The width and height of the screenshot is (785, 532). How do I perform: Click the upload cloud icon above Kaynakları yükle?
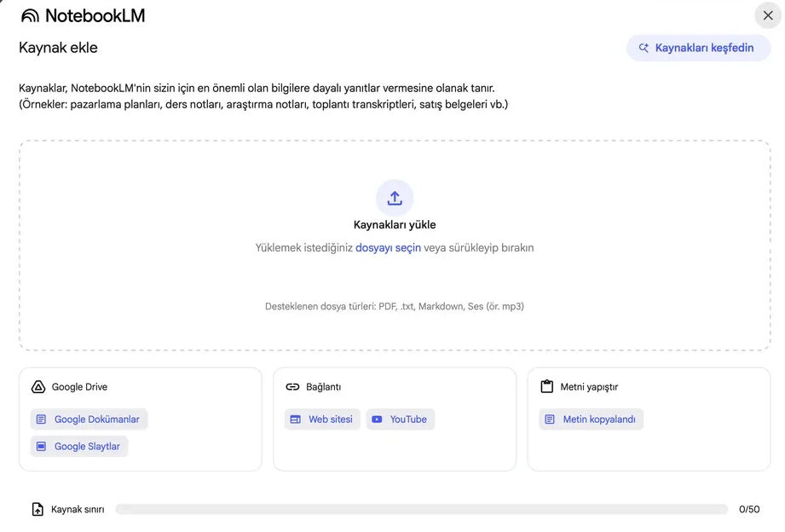pyautogui.click(x=394, y=196)
